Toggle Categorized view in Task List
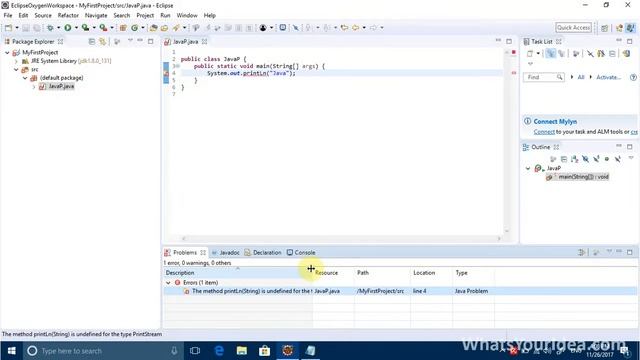Image resolution: width=640 pixels, height=360 pixels. coord(551,53)
